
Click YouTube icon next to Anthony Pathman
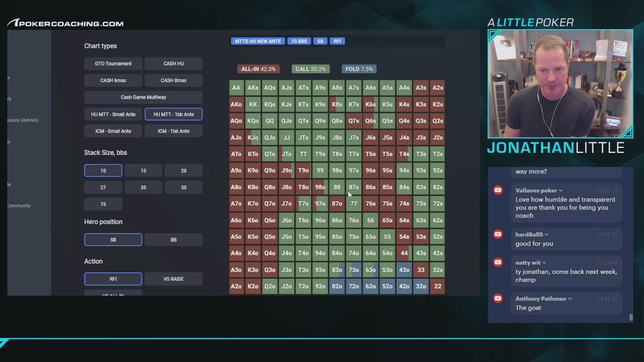498,298
